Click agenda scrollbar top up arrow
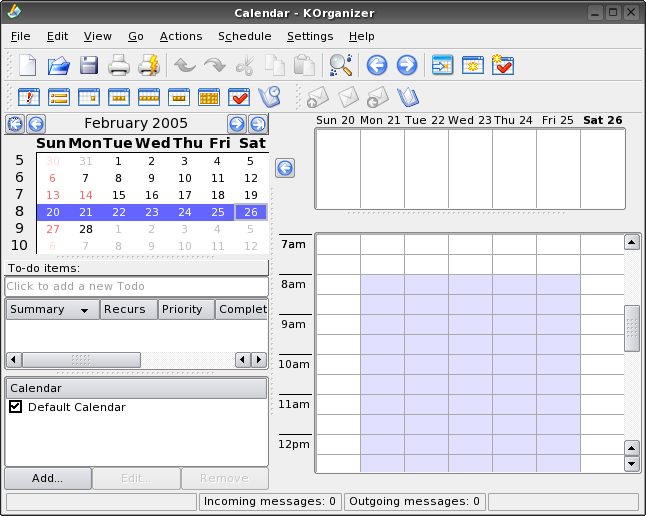Image resolution: width=646 pixels, height=516 pixels. pos(632,242)
